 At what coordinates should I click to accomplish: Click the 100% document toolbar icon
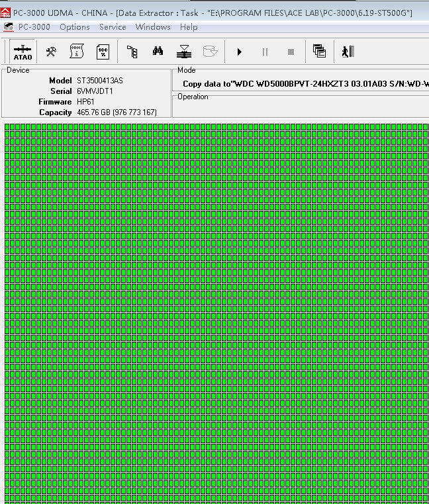[x=103, y=52]
